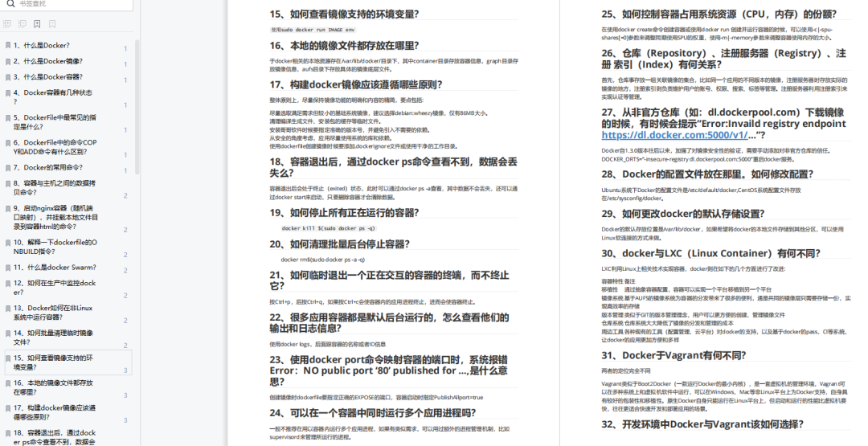The width and height of the screenshot is (868, 446).
Task: Click the delete bookmark icon
Action: [52, 24]
